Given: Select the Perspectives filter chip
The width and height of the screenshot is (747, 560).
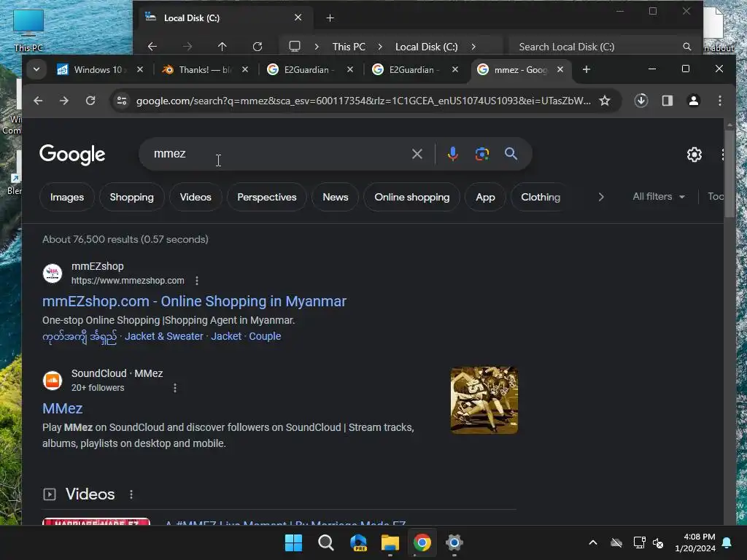Looking at the screenshot, I should (266, 197).
